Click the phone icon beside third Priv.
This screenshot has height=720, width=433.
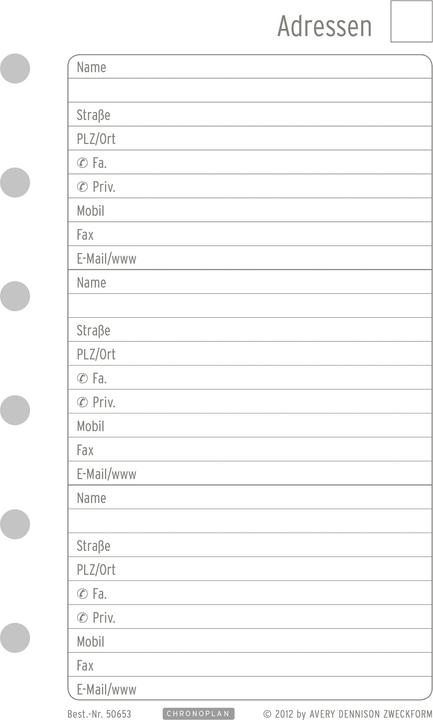(x=82, y=618)
